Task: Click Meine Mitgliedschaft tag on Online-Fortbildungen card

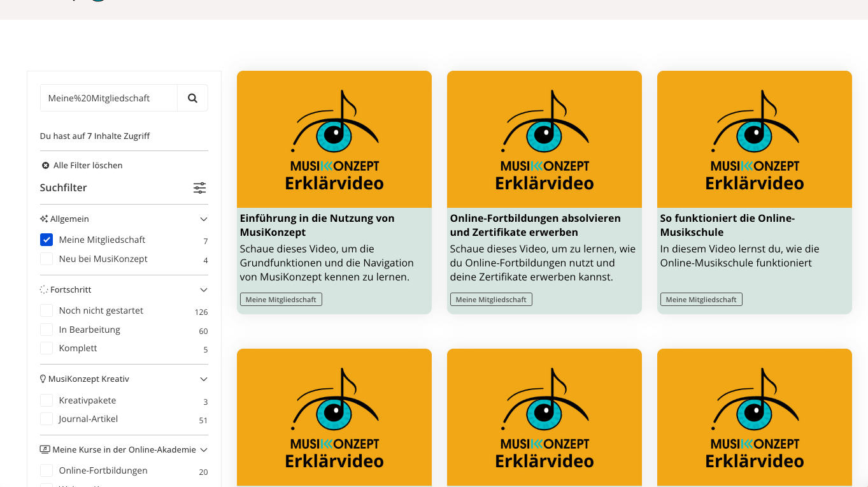Action: coord(491,300)
